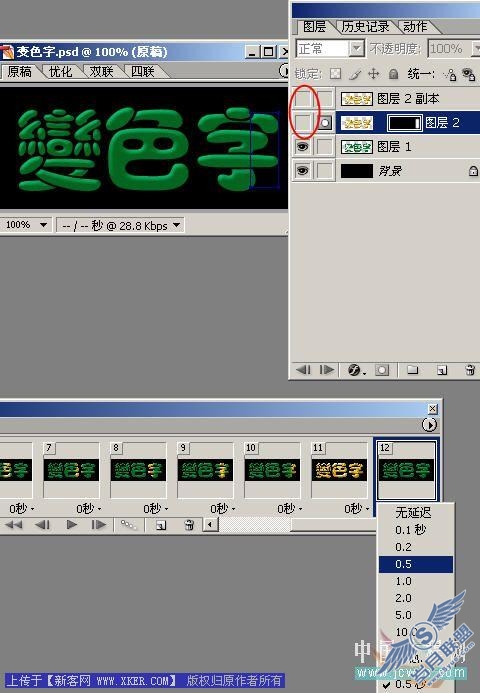Show layer 图层 2 副本 visibility box
This screenshot has width=480, height=693.
(302, 99)
